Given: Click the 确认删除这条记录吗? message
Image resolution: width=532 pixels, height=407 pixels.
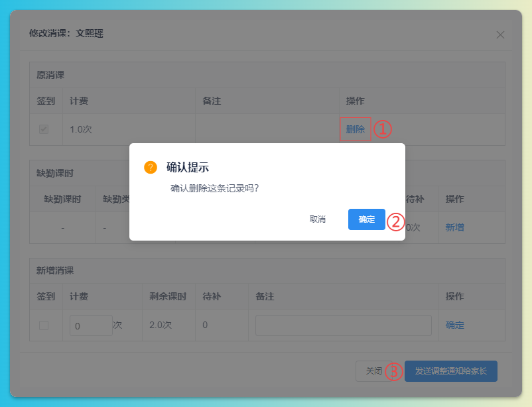Looking at the screenshot, I should click(x=214, y=188).
